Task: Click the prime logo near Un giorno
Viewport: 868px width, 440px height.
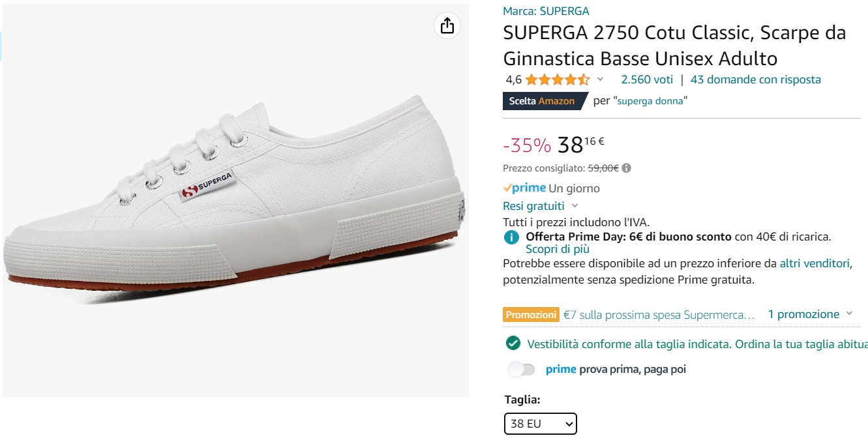Action: click(x=525, y=188)
